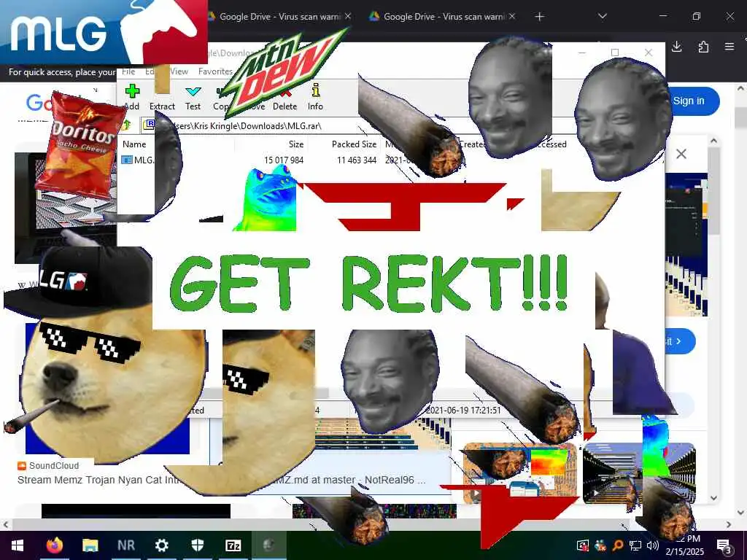Click the blue Sign in button
The height and width of the screenshot is (560, 747).
(x=692, y=101)
